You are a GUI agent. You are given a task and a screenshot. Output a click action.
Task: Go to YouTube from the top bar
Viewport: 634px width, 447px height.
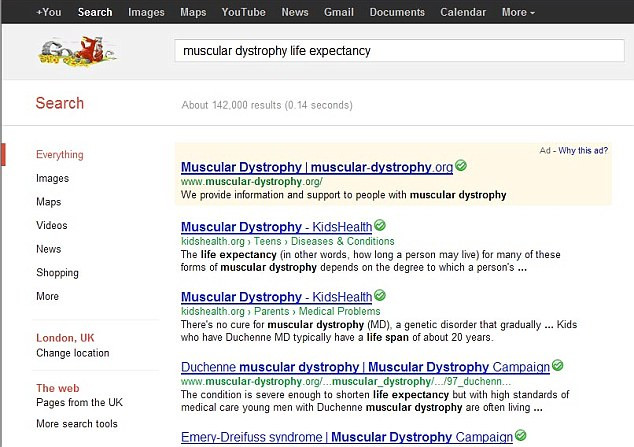[243, 12]
